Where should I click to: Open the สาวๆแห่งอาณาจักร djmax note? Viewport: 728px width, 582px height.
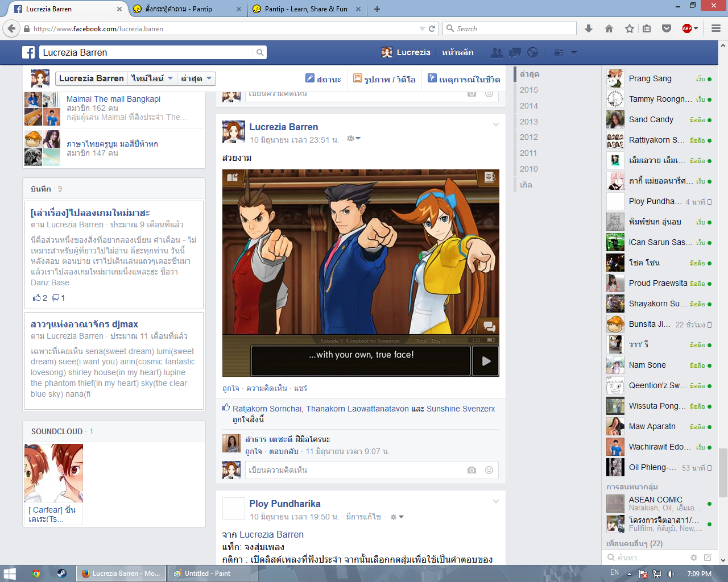(84, 324)
